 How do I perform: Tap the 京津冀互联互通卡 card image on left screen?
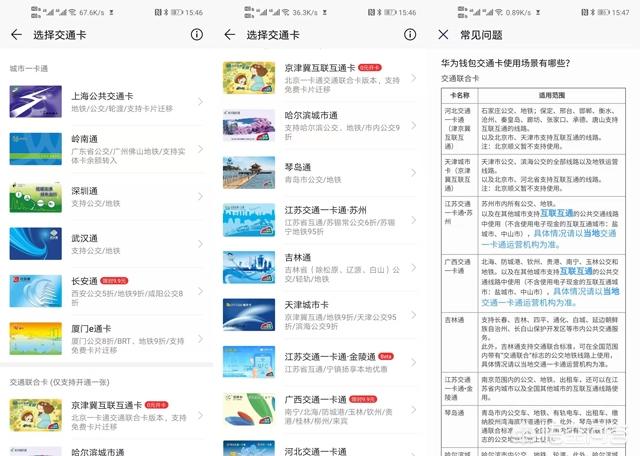coord(36,415)
